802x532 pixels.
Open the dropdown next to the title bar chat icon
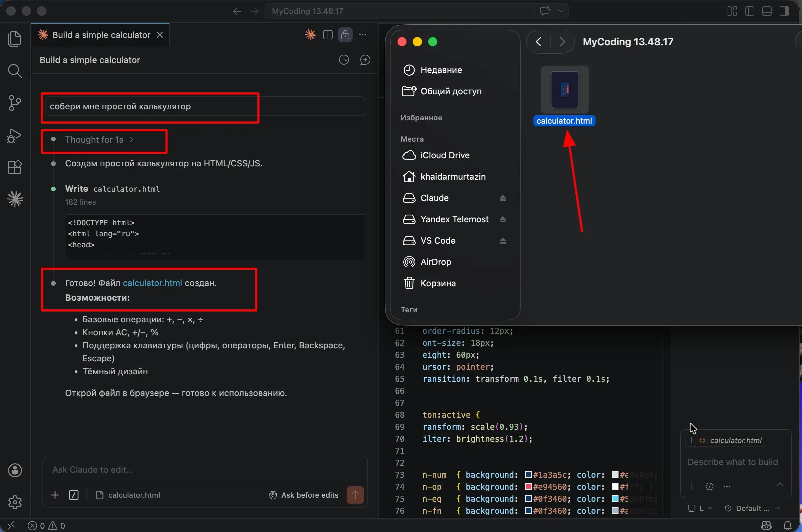(561, 11)
